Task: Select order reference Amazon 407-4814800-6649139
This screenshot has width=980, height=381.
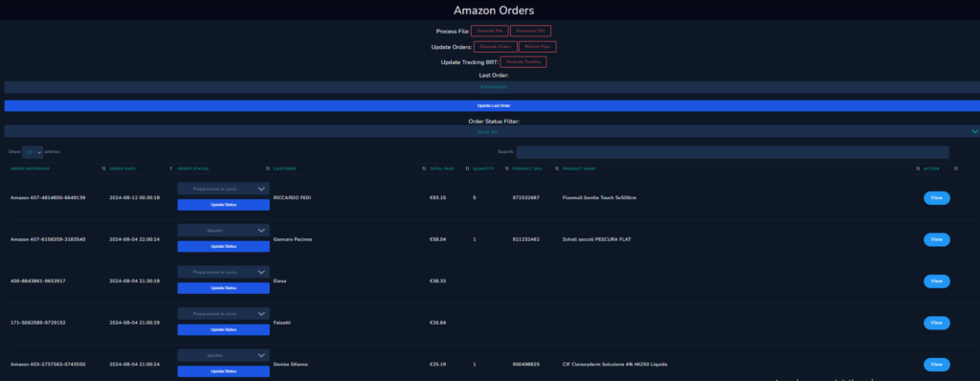Action: (48, 198)
